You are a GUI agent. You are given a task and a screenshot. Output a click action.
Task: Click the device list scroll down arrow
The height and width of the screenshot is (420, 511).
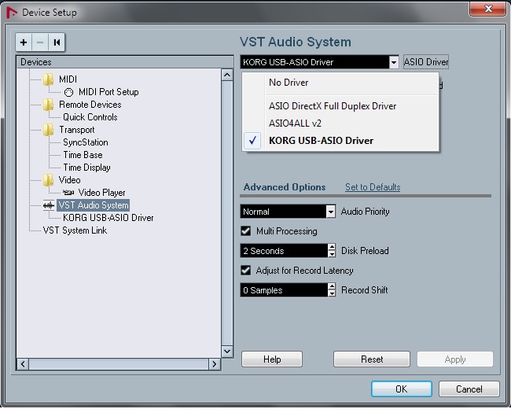click(227, 352)
